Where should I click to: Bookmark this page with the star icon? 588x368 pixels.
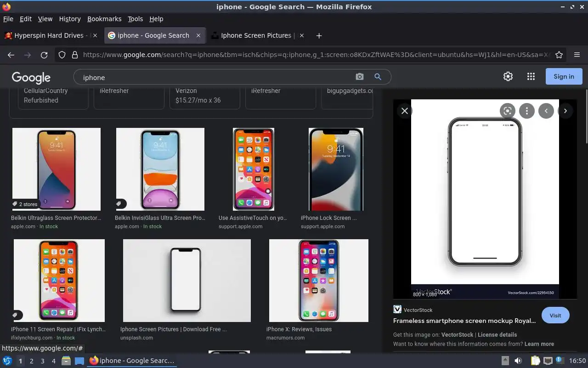[x=559, y=55]
